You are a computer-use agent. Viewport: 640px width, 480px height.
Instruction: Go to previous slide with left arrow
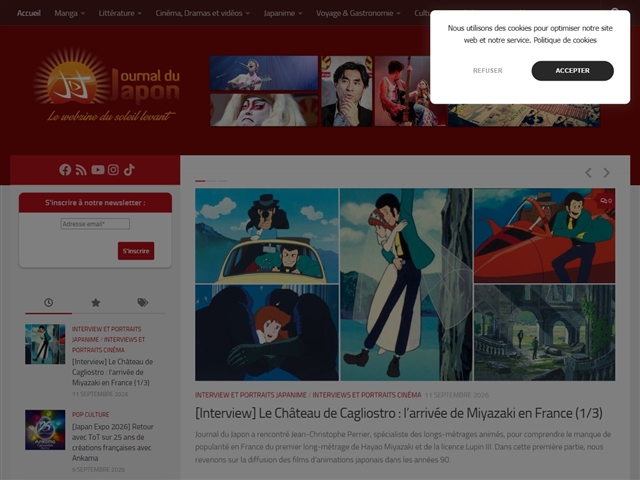[x=588, y=173]
